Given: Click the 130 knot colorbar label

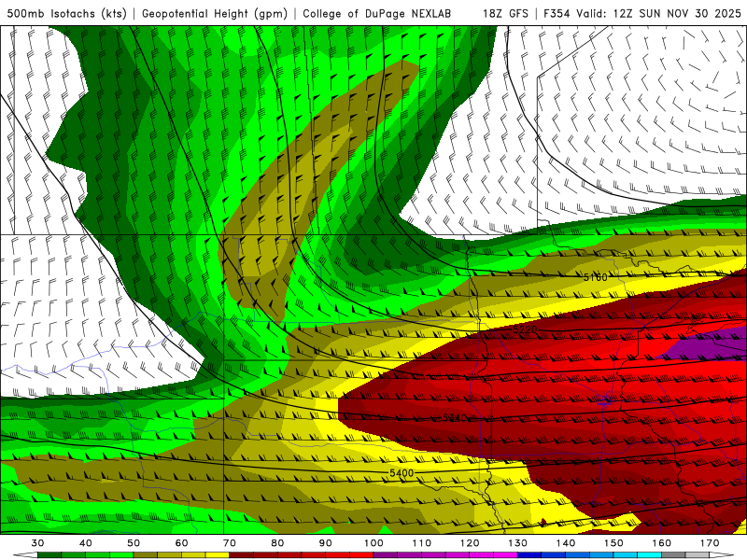Looking at the screenshot, I should 517,543.
